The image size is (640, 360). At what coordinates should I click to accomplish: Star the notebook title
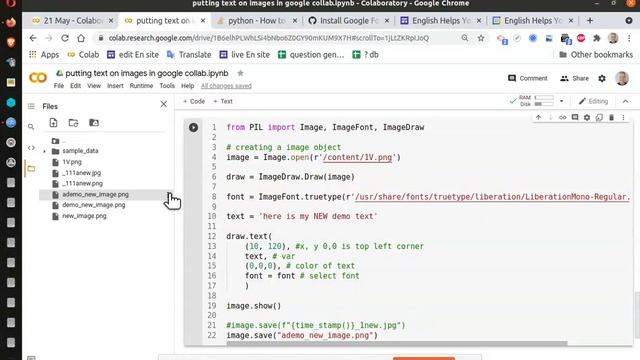240,73
